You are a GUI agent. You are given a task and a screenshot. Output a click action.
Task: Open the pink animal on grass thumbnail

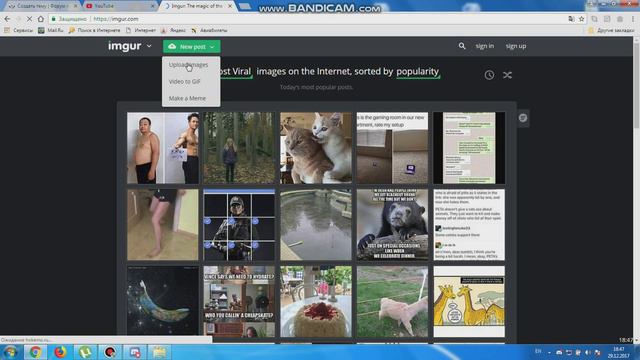[392, 301]
